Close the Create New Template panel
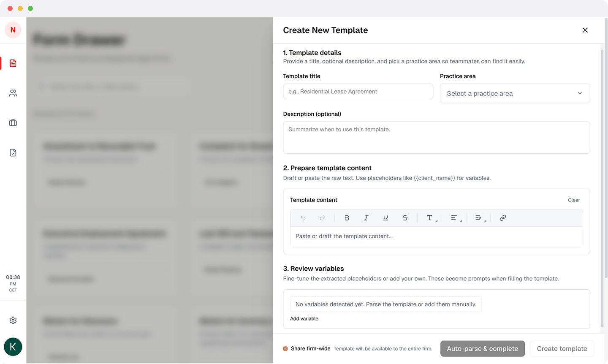This screenshot has height=364, width=608. (x=585, y=30)
